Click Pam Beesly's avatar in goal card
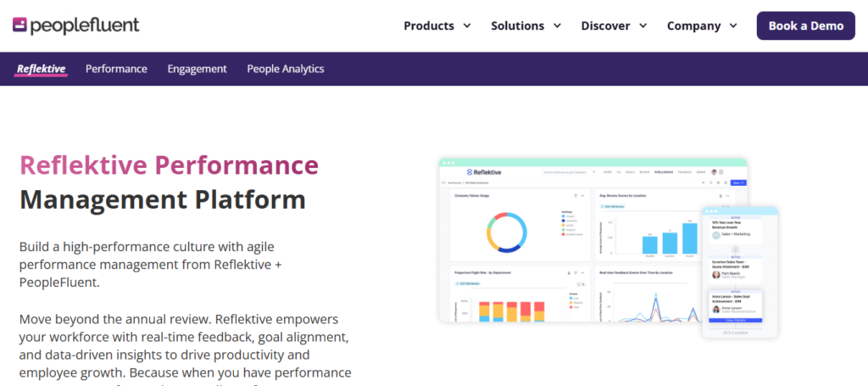868x386 pixels. coord(715,275)
